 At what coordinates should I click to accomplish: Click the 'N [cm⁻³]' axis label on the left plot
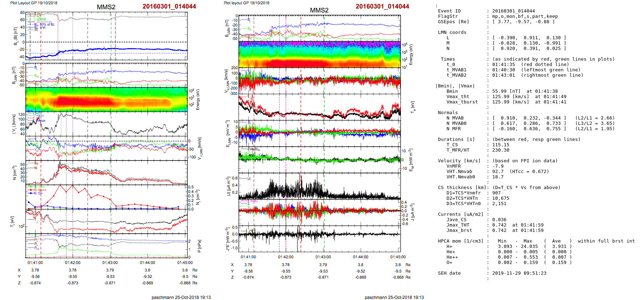click(x=14, y=173)
